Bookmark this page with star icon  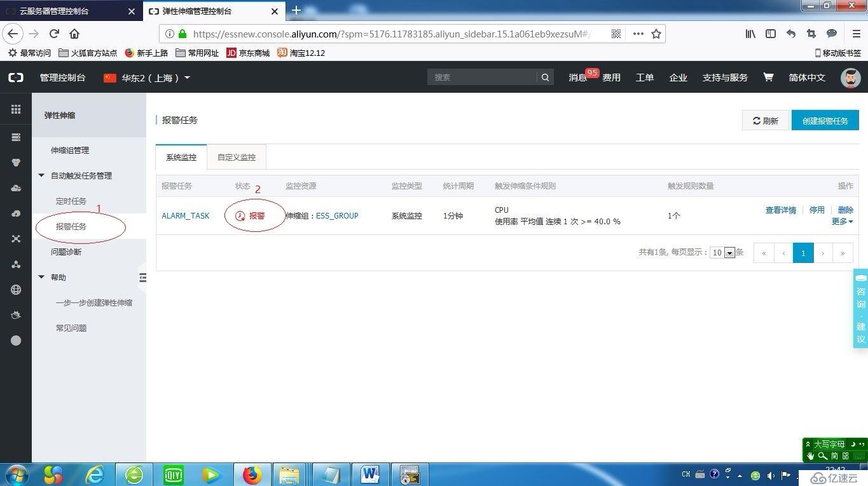656,34
